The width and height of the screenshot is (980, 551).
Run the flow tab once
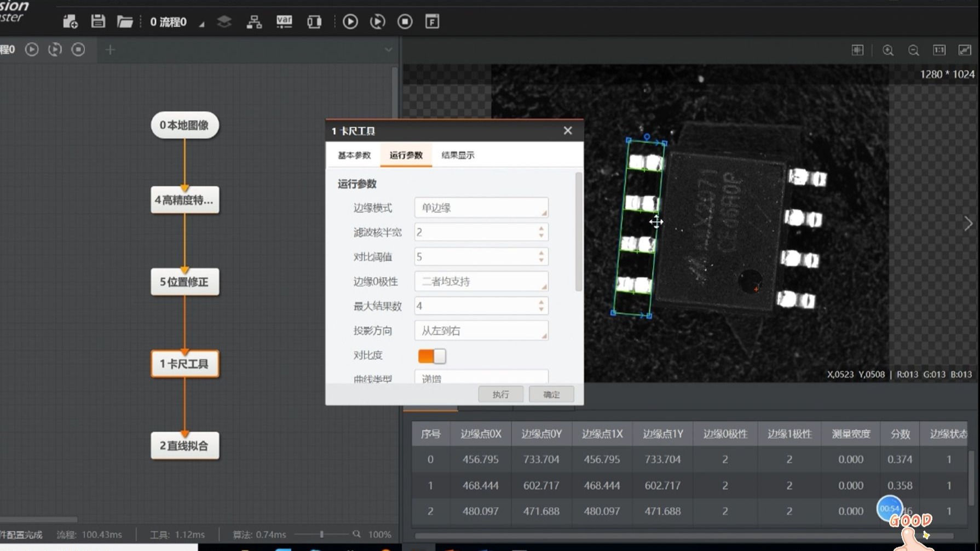(x=32, y=49)
